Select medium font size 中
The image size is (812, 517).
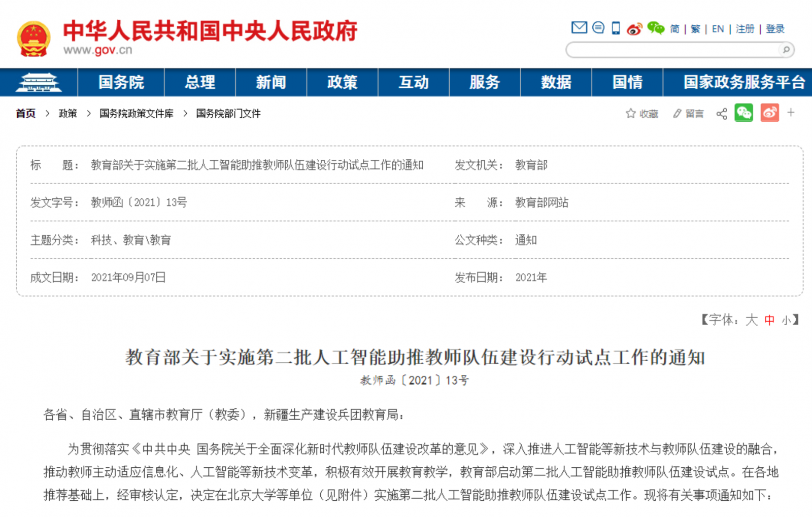769,320
